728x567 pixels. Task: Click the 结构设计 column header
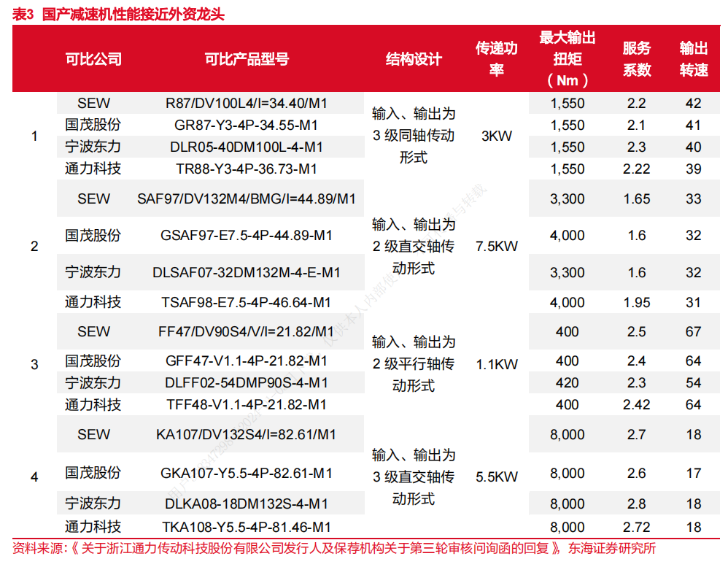pos(413,59)
